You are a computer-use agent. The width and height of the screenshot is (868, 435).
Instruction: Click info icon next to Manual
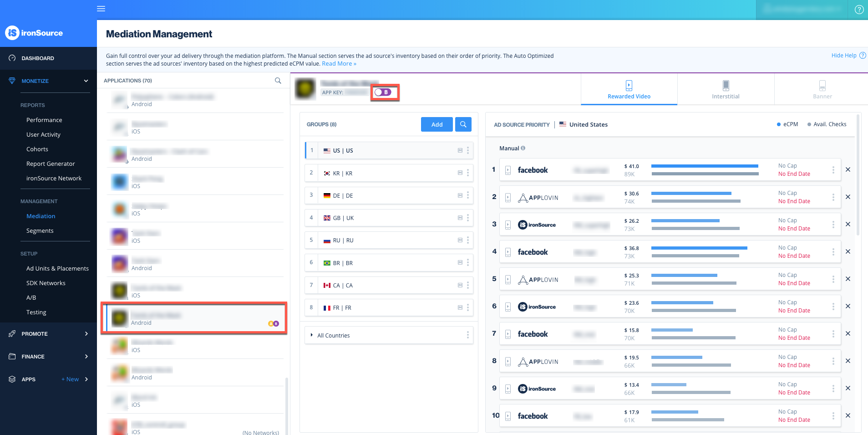(523, 148)
